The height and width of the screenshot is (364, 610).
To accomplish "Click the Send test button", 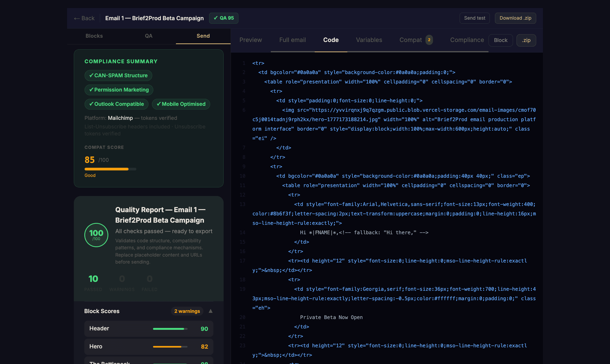I will tap(474, 18).
